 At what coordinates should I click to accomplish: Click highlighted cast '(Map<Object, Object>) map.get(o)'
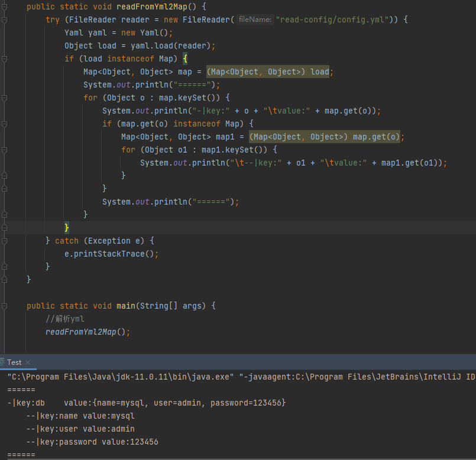325,137
